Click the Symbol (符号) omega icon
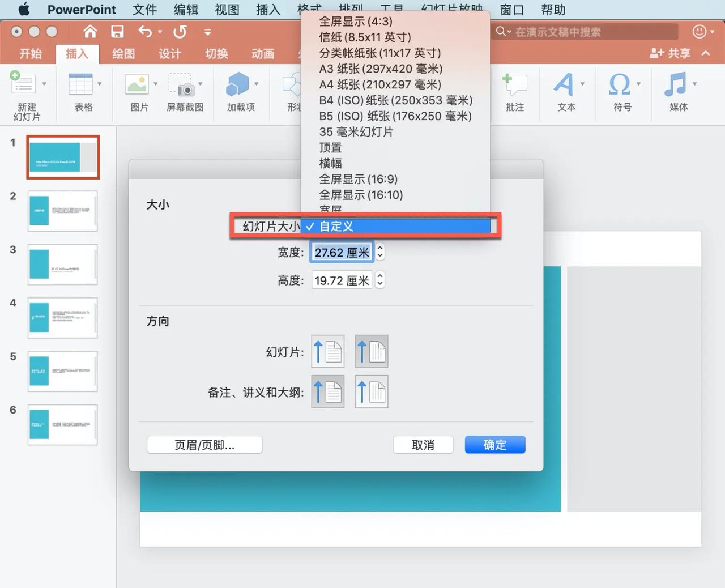This screenshot has height=588, width=725. [619, 84]
